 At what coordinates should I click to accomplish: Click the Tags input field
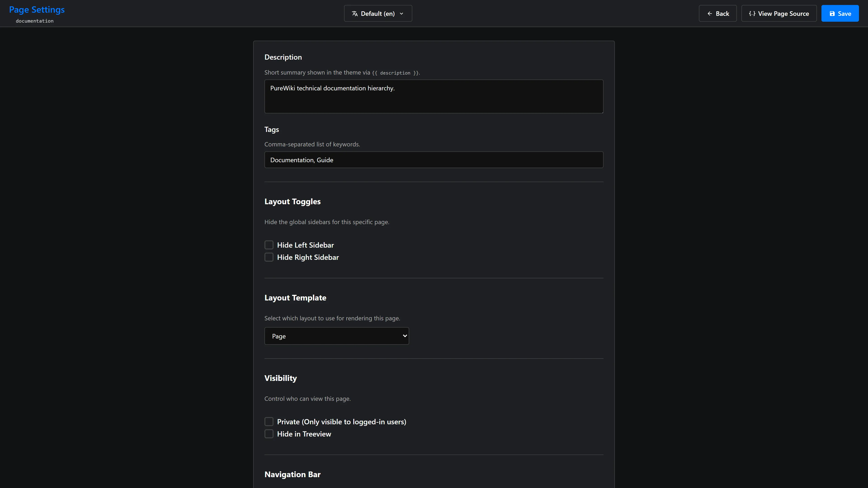pyautogui.click(x=434, y=160)
